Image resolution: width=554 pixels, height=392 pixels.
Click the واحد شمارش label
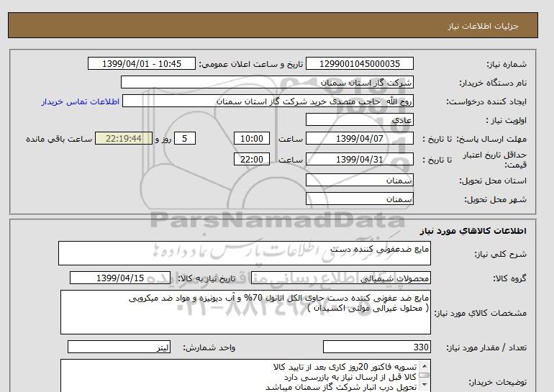pos(209,348)
